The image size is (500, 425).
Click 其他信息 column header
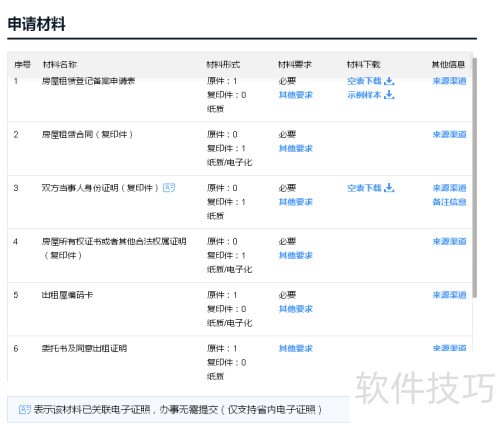click(448, 64)
